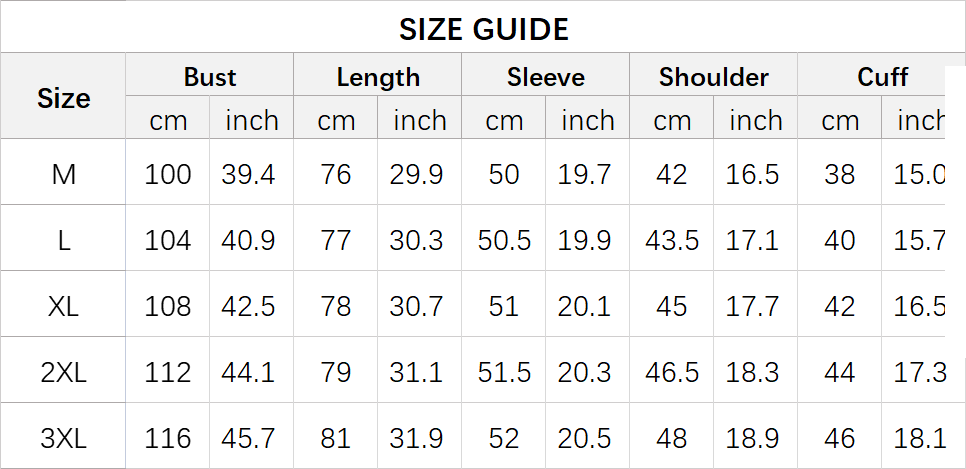Select the 116 cm bust value
This screenshot has height=469, width=966.
(x=167, y=438)
